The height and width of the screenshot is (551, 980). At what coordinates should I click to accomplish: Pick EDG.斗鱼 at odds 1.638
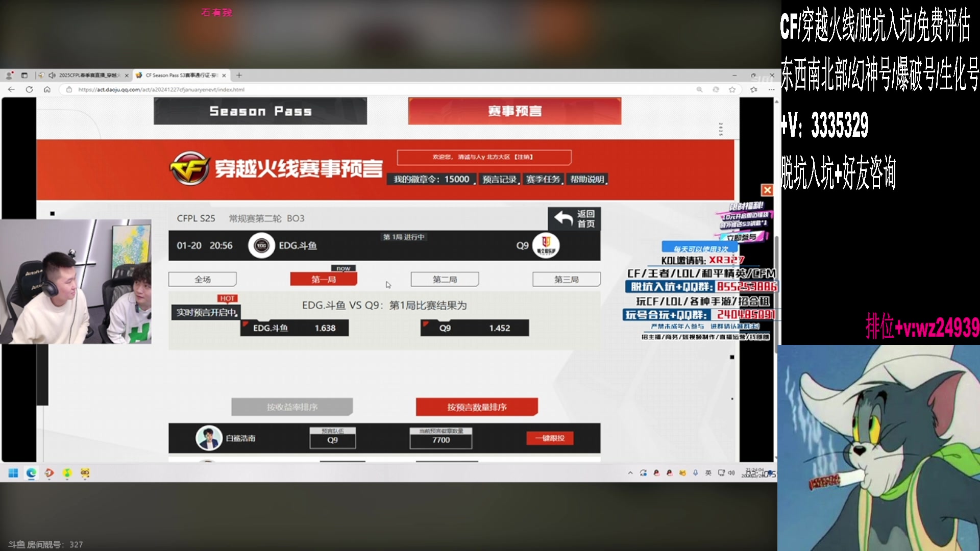pyautogui.click(x=295, y=328)
